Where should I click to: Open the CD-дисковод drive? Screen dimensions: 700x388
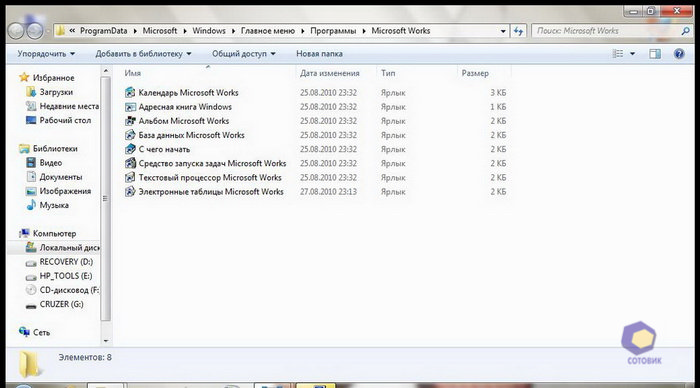(69, 290)
